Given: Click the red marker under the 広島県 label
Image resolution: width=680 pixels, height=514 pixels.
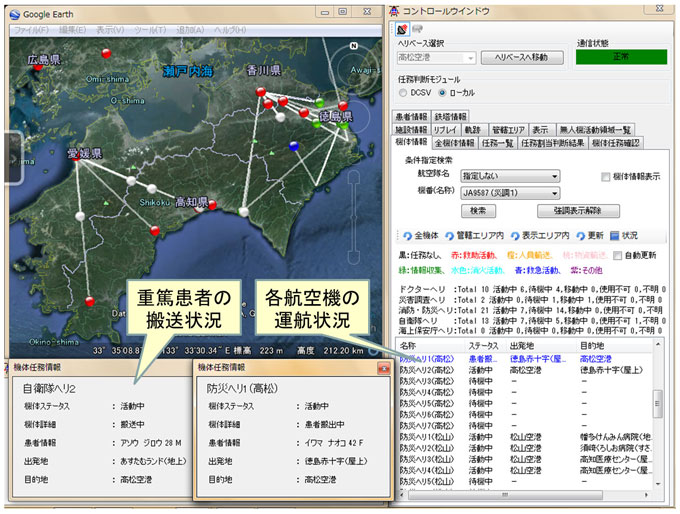Looking at the screenshot, I should [x=38, y=66].
